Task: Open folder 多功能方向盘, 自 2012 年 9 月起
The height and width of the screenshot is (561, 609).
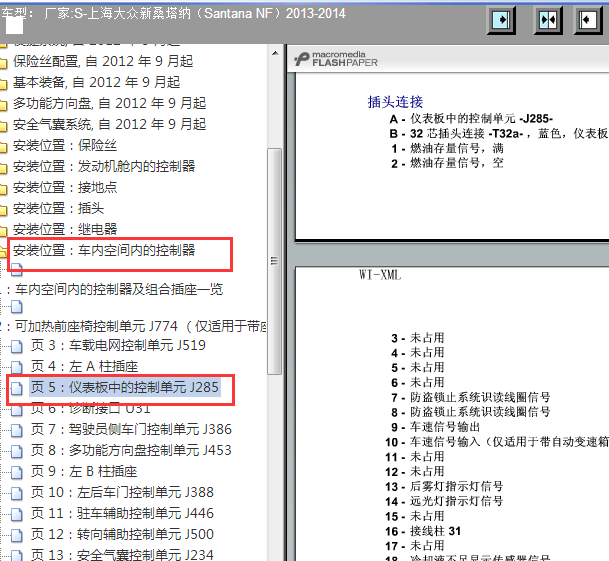Action: [x=109, y=103]
